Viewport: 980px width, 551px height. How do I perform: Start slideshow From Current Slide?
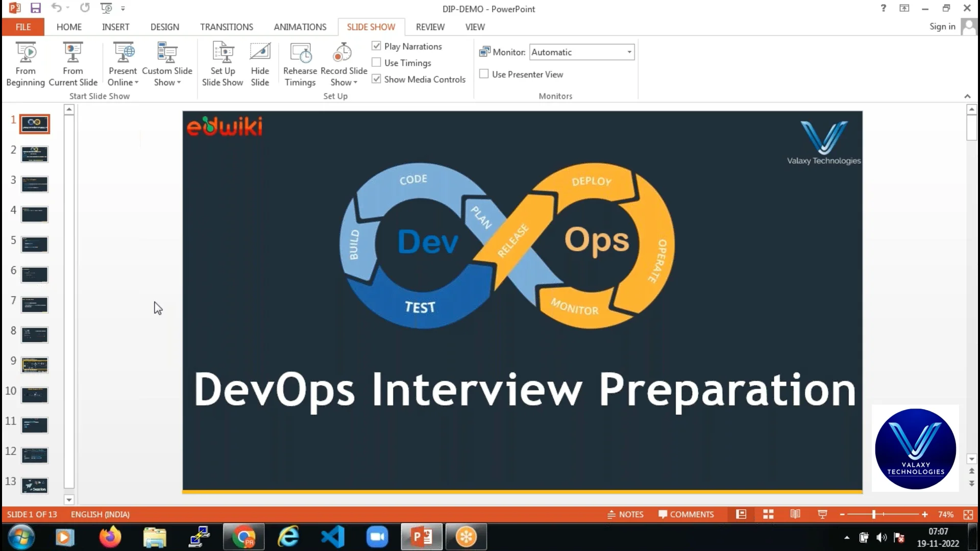[73, 64]
